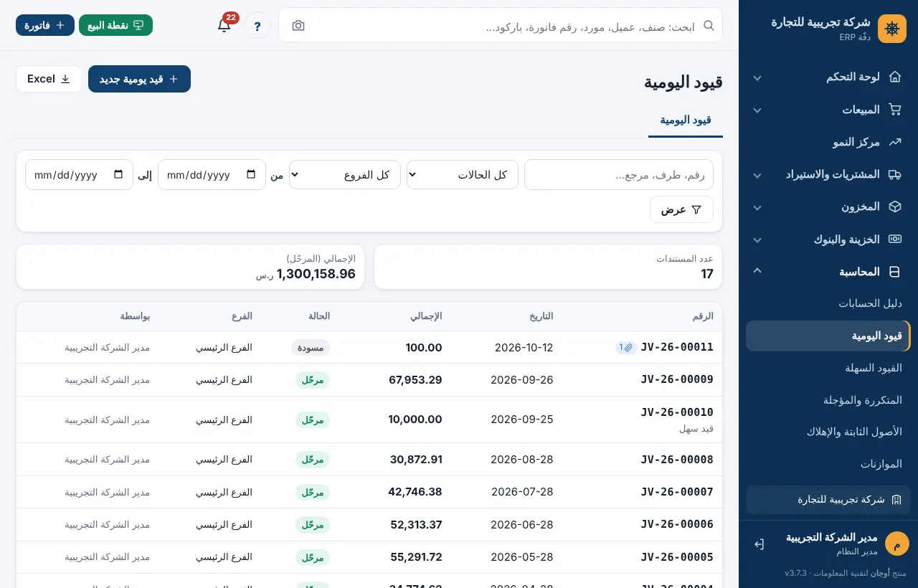The width and height of the screenshot is (918, 588).
Task: Click the cart icon next to المبيعات
Action: (x=894, y=110)
